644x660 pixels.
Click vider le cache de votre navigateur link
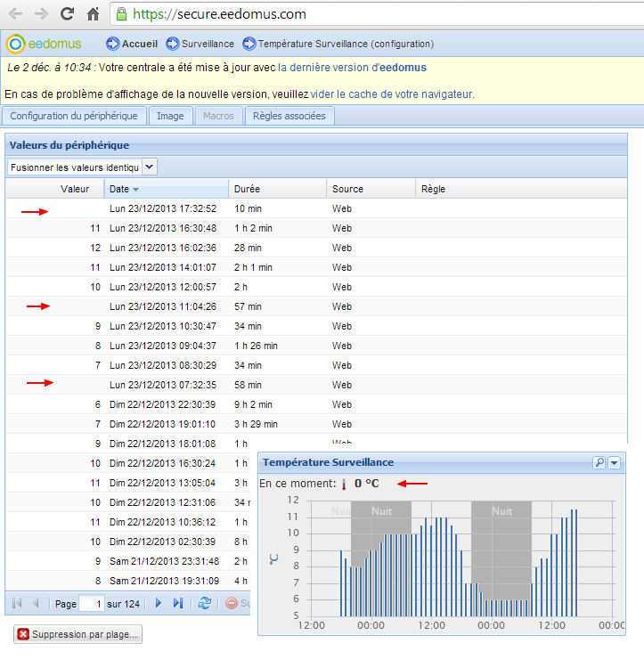[x=392, y=94]
